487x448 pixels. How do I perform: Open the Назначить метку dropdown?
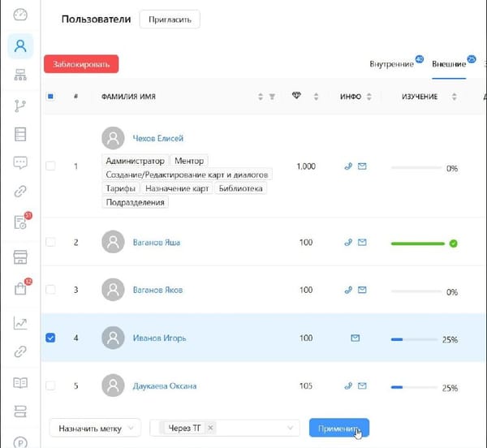[x=95, y=429]
